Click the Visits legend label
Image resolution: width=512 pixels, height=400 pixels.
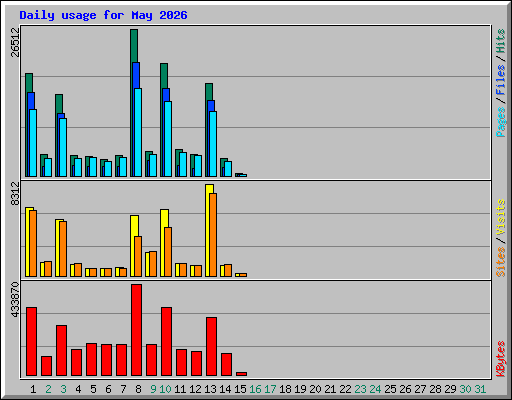click(x=501, y=217)
